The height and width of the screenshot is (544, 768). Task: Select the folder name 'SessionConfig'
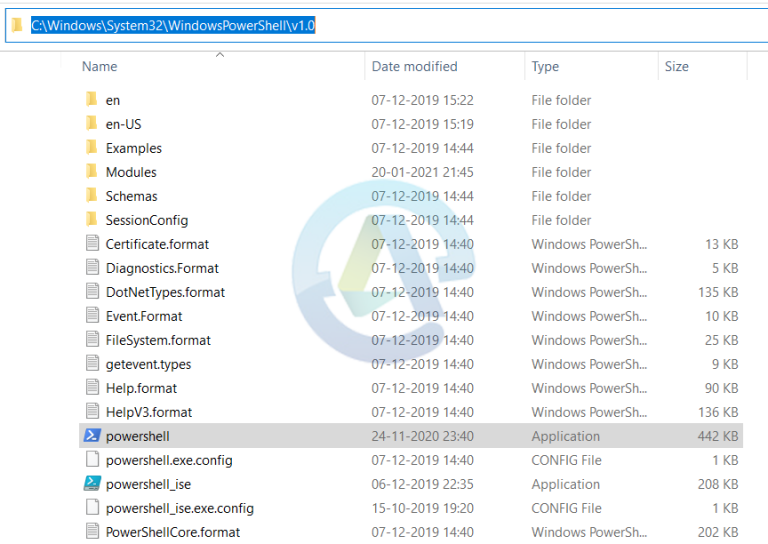(147, 220)
